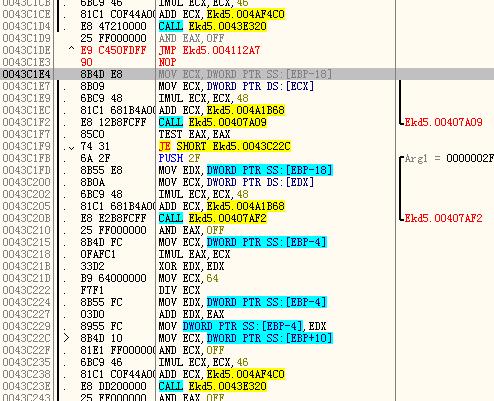Select hex bytes B9 64000000
The height and width of the screenshot is (401, 494).
(x=113, y=278)
